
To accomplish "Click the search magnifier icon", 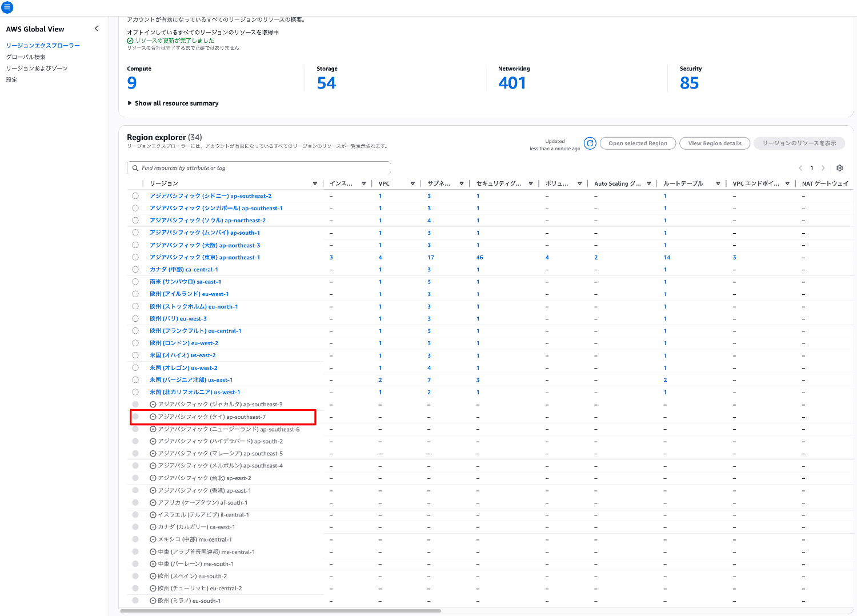I will pos(135,168).
